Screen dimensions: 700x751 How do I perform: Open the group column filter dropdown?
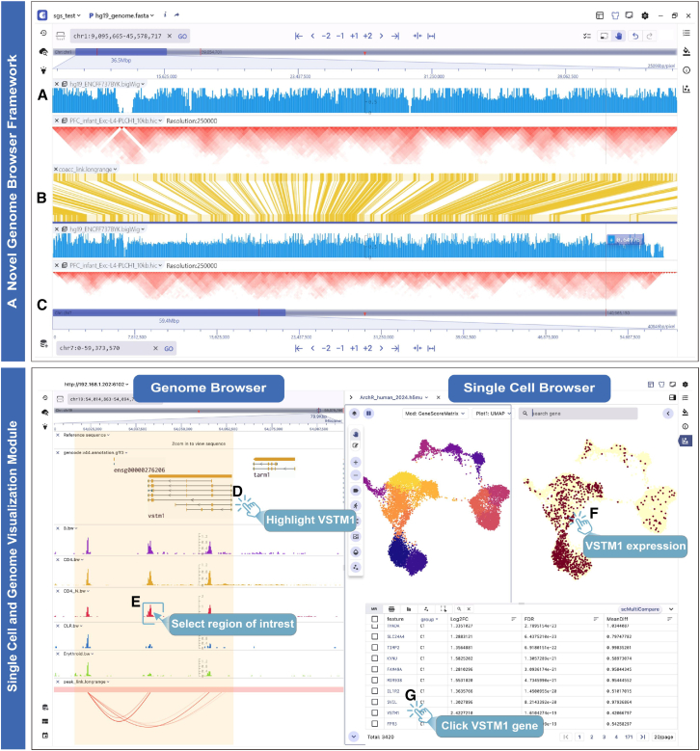pos(429,619)
